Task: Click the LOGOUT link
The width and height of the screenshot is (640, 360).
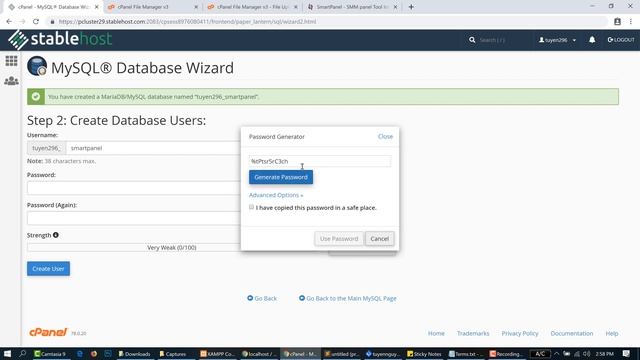Action: 621,40
